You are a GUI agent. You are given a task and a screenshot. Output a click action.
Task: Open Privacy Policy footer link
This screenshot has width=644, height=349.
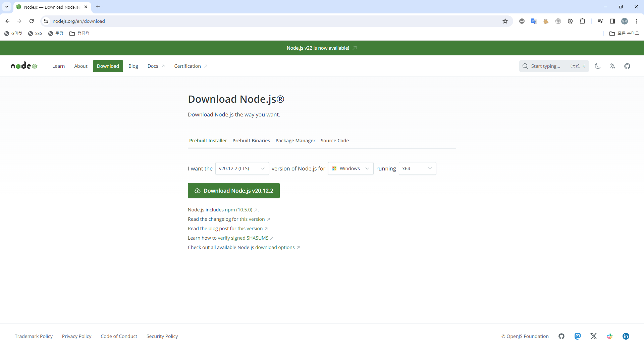76,336
